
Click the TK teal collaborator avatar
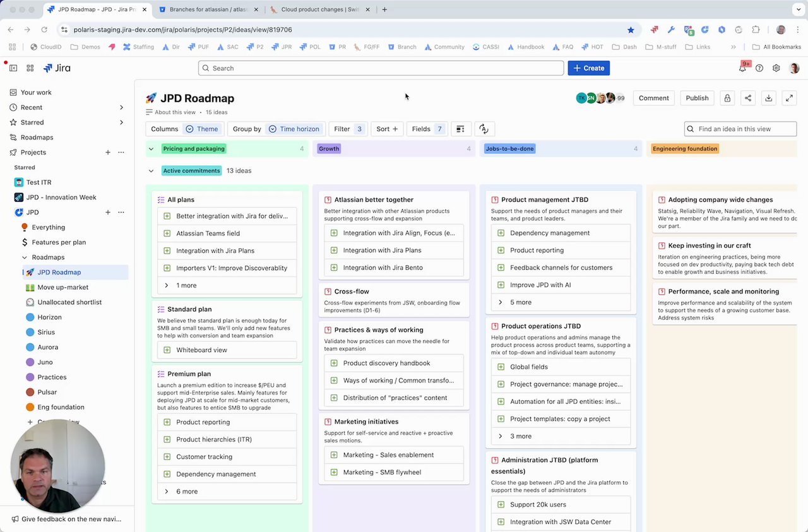(581, 98)
